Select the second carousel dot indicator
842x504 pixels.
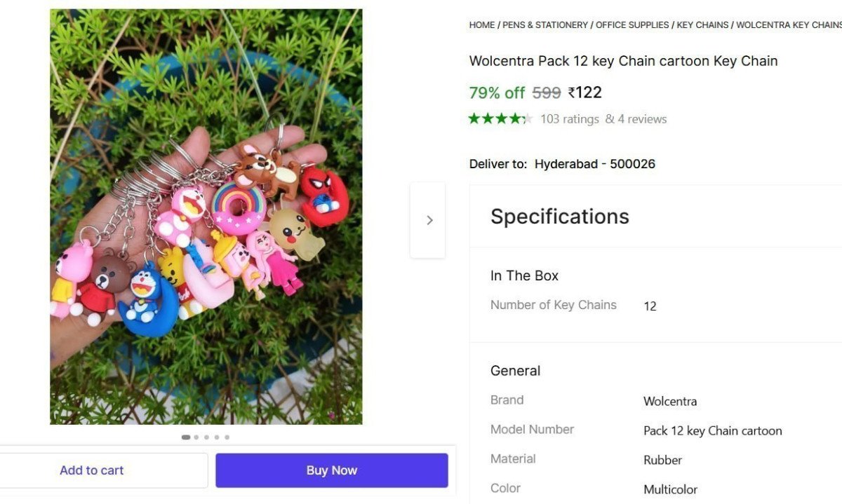coord(196,437)
